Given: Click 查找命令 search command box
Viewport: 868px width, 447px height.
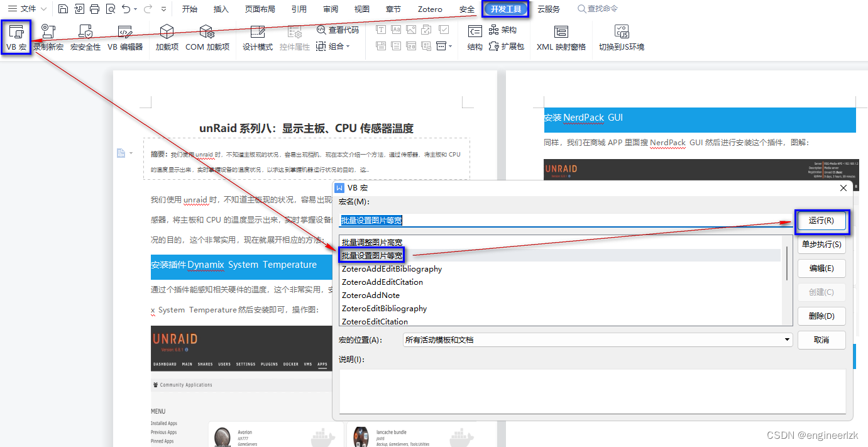Looking at the screenshot, I should (x=597, y=9).
